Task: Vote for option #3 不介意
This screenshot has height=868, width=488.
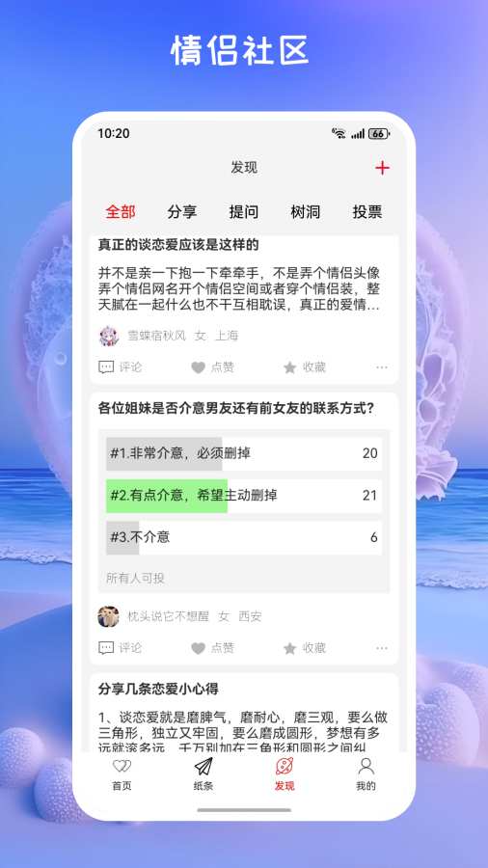Action: [244, 537]
